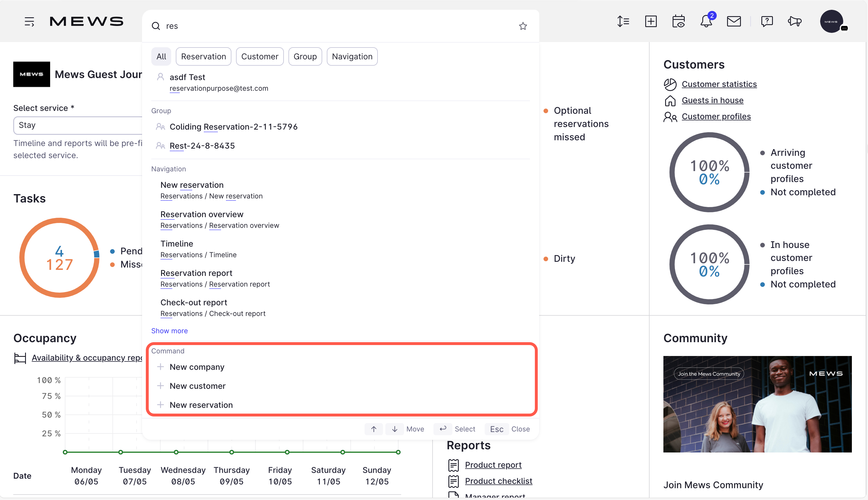This screenshot has height=500, width=868.
Task: Open the calendar view icon
Action: pos(678,22)
